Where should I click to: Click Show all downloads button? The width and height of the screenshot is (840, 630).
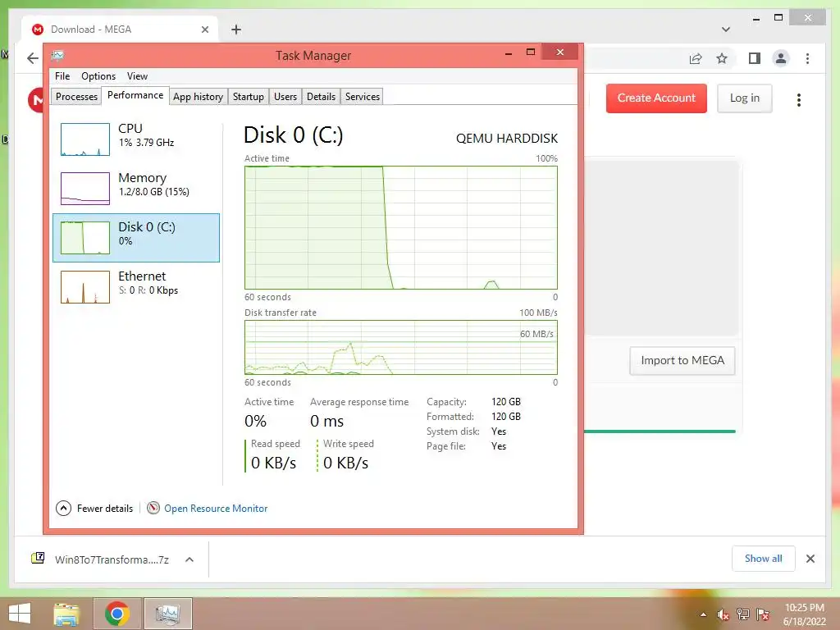pos(763,559)
